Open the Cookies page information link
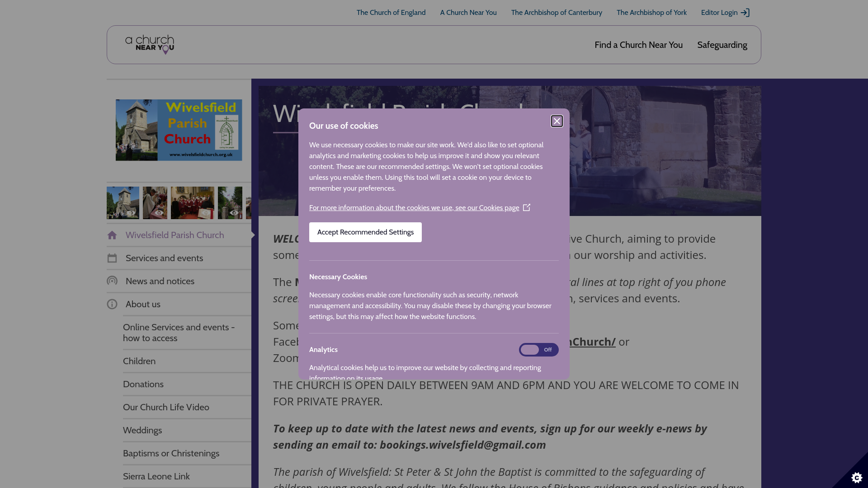Viewport: 868px width, 488px height. pyautogui.click(x=414, y=208)
